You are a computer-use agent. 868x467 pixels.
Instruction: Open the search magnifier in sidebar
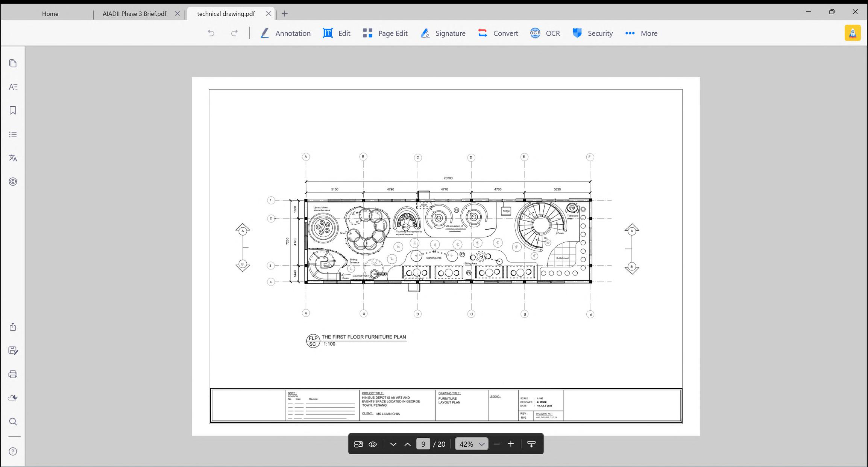coord(13,422)
